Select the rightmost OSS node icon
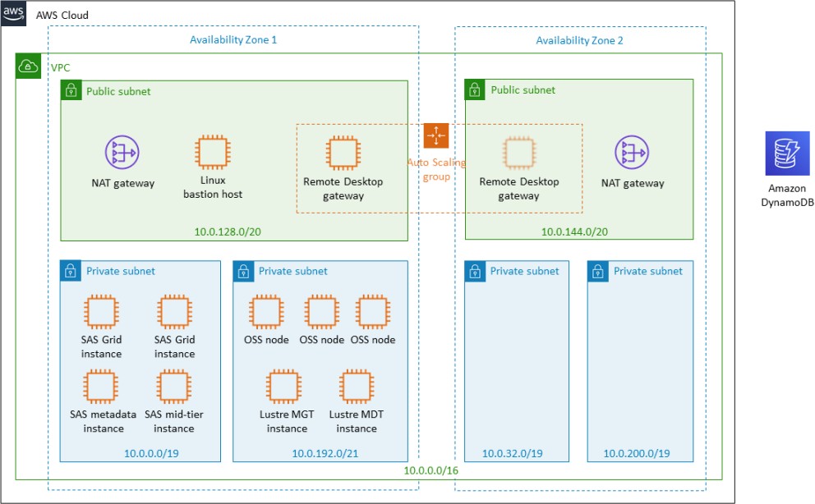This screenshot has height=504, width=815. tap(373, 312)
